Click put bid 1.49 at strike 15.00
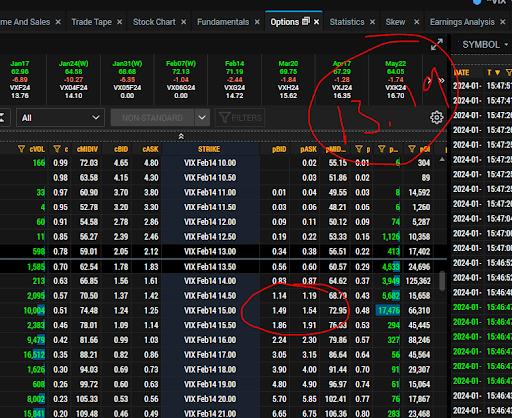 (x=279, y=310)
